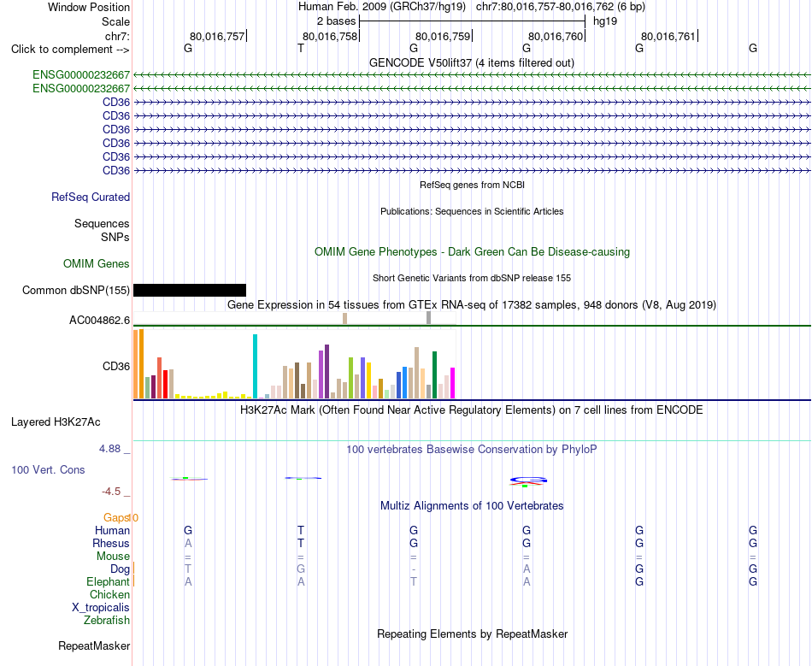Screen dimensions: 812x666
Task: Open Short Genetic Variants dbSNP 155 title
Action: click(472, 278)
